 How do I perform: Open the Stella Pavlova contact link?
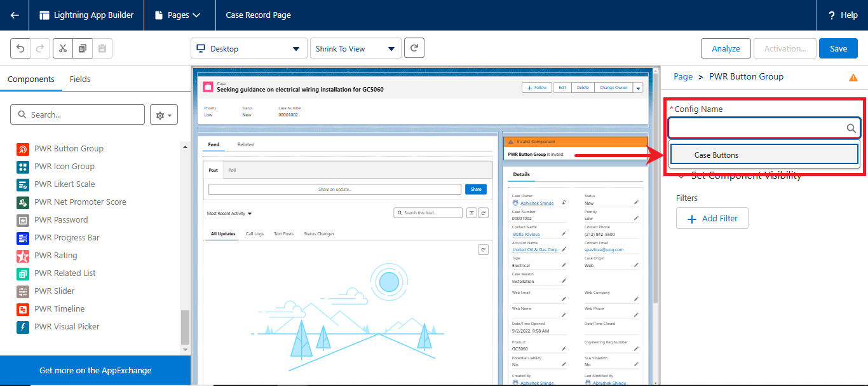tap(525, 234)
